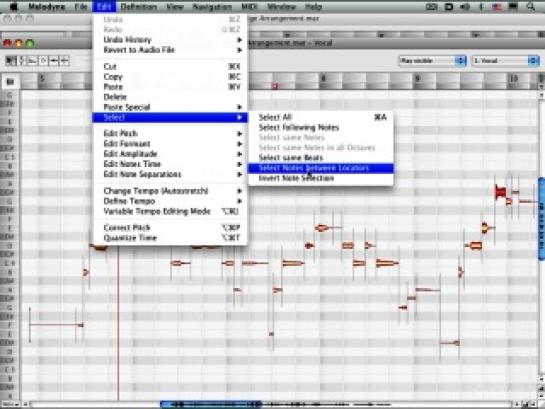Click the red selected note blob near bar 10

(x=501, y=192)
